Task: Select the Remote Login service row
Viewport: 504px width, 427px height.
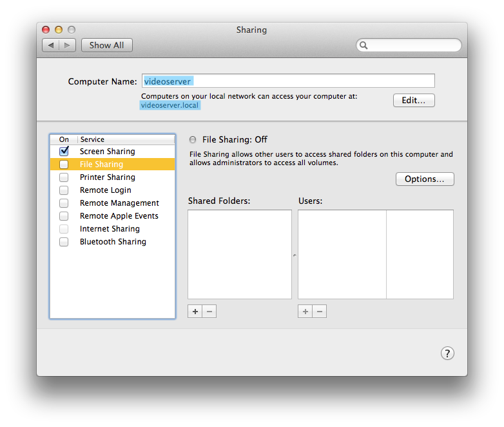Action: (113, 190)
